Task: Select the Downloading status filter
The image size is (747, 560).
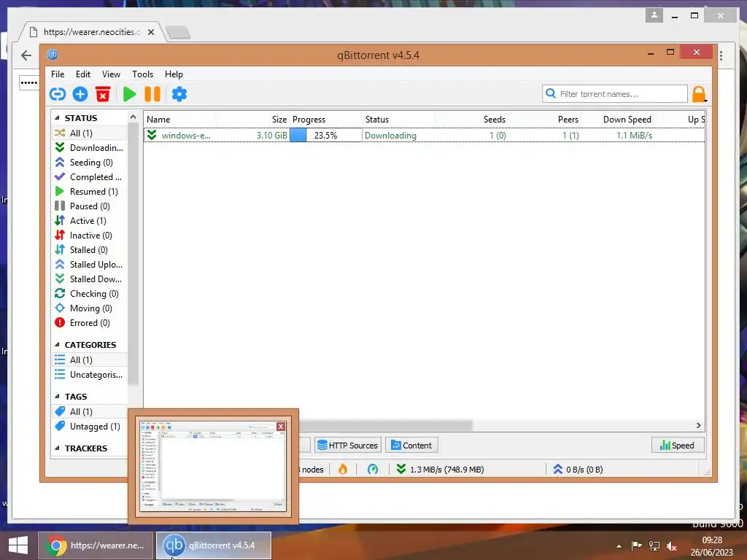Action: click(90, 147)
